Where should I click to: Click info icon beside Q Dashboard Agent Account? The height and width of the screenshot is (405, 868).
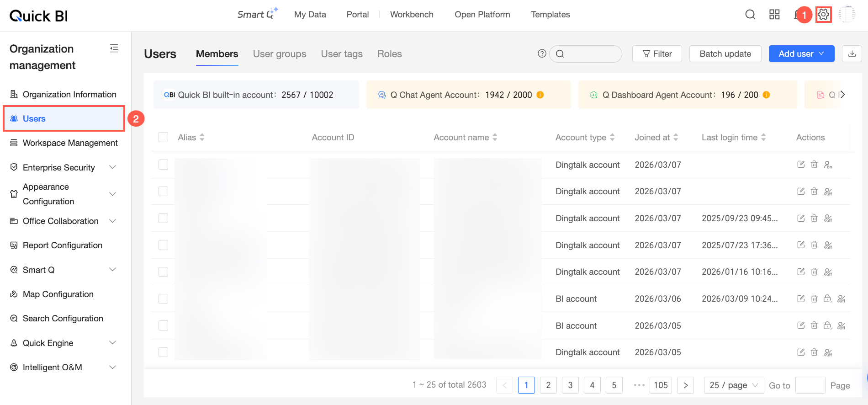766,95
